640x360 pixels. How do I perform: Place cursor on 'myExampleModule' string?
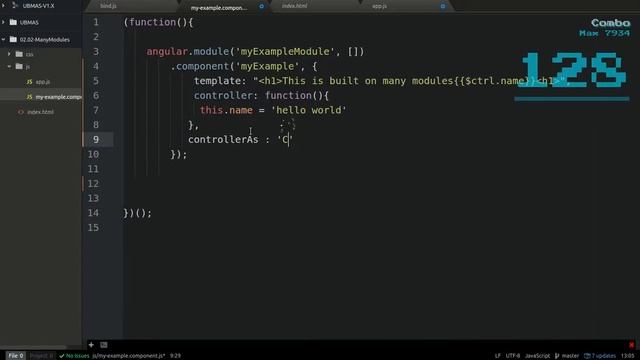click(285, 51)
